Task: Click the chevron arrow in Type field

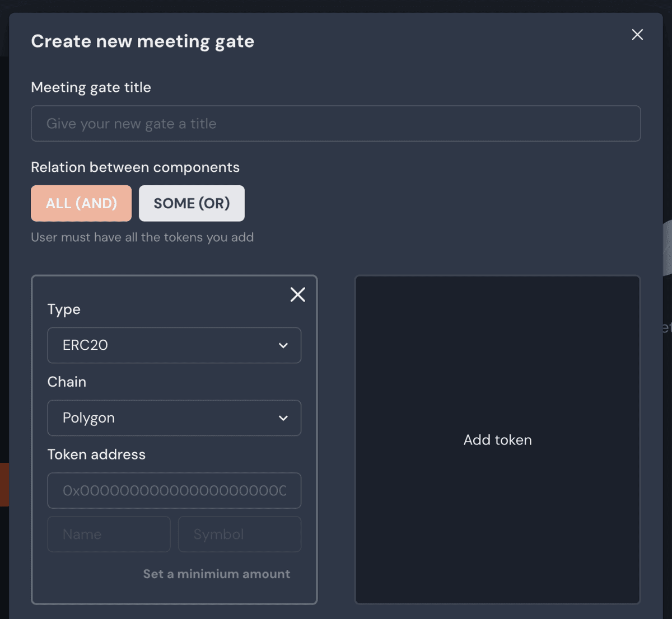Action: click(283, 345)
